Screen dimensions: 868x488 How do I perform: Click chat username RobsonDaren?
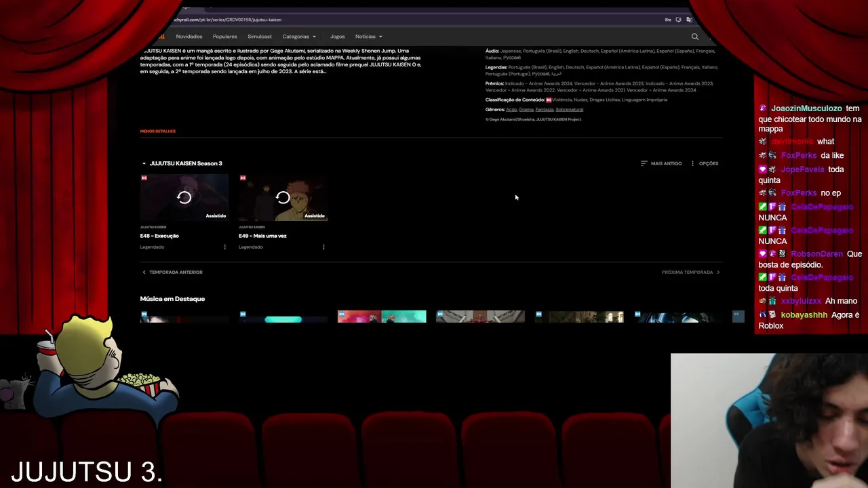coord(816,254)
